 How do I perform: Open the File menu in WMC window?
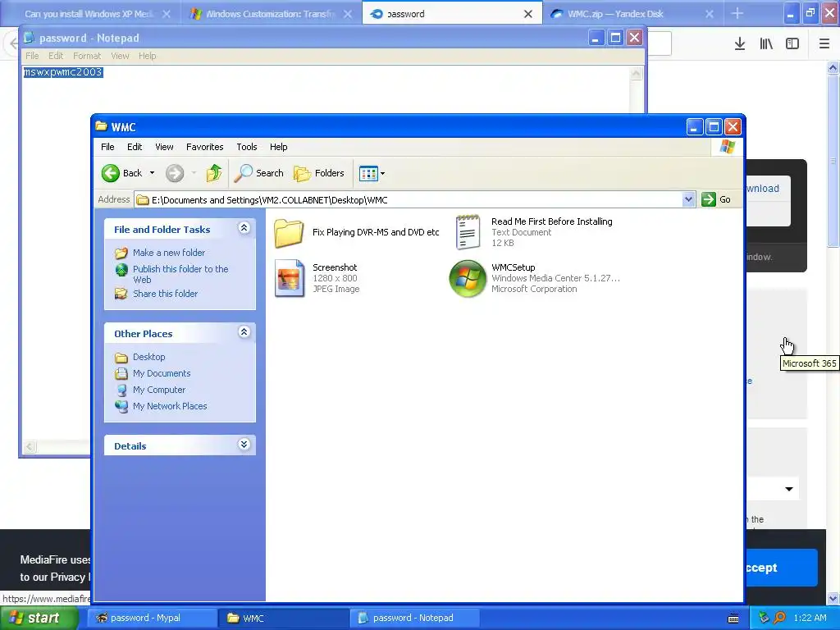pos(107,147)
